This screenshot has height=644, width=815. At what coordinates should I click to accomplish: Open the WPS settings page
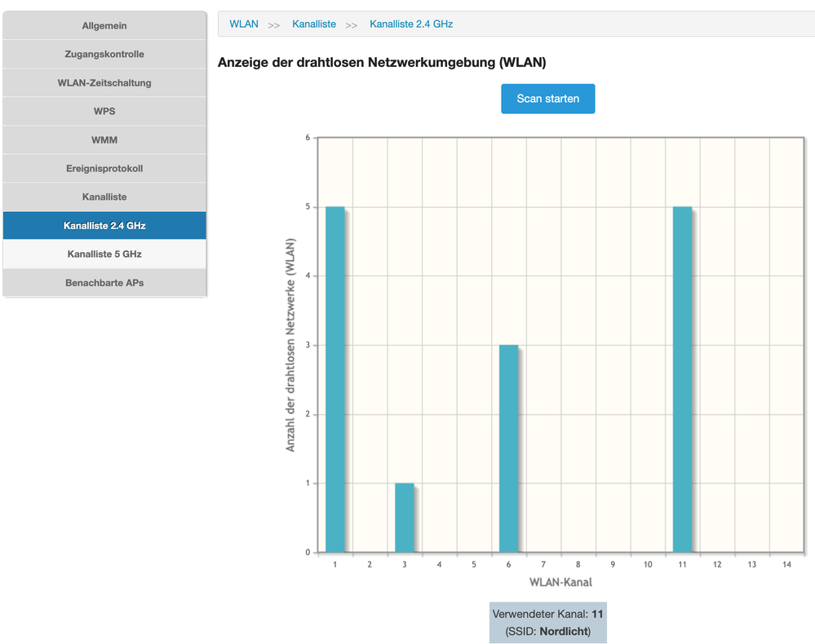click(104, 111)
